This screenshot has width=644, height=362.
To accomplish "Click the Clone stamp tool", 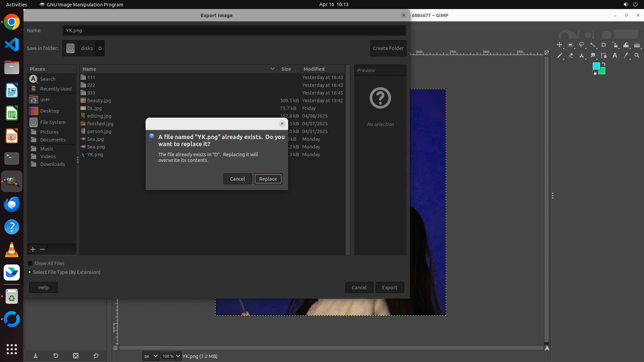I will [582, 56].
